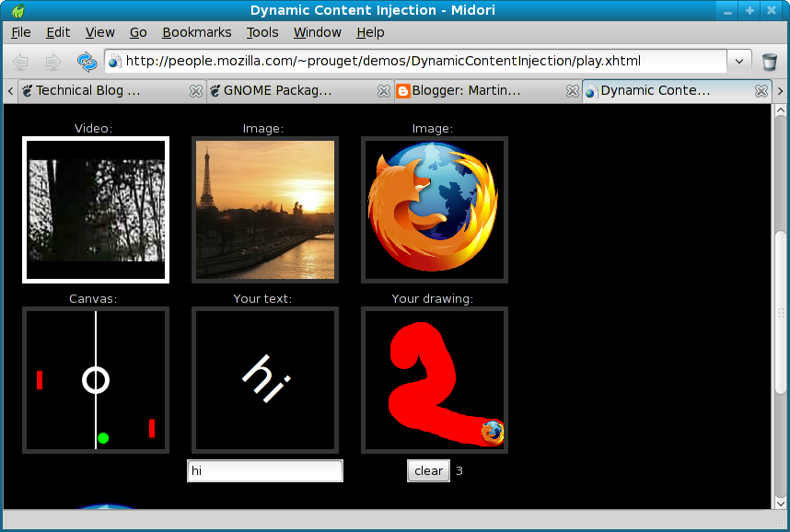The height and width of the screenshot is (532, 790).
Task: Maximize the Midori window
Action: pyautogui.click(x=749, y=10)
